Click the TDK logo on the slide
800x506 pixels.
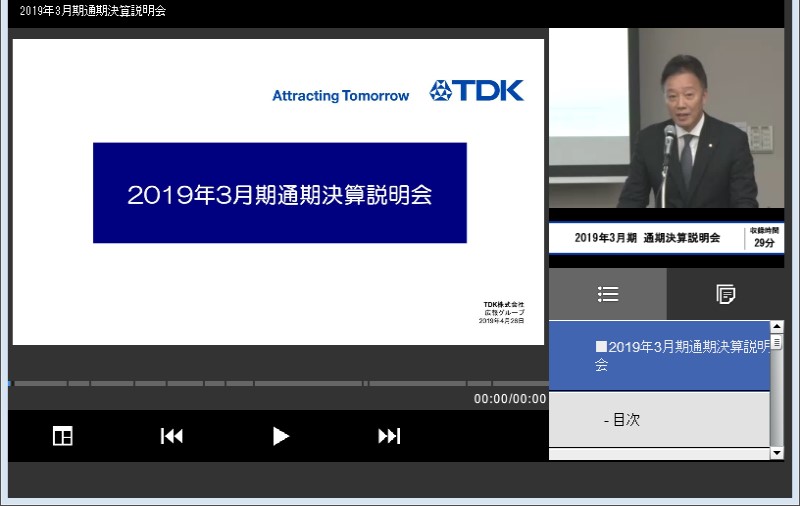coord(477,91)
